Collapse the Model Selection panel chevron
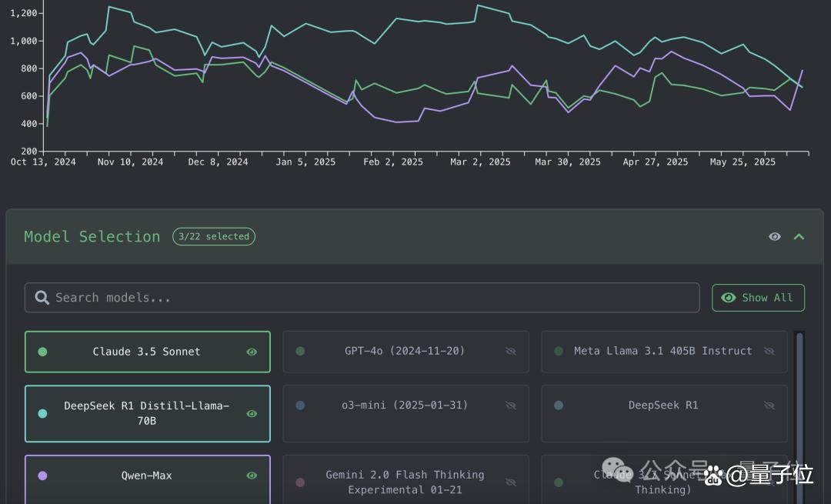The height and width of the screenshot is (504, 831). (x=799, y=236)
